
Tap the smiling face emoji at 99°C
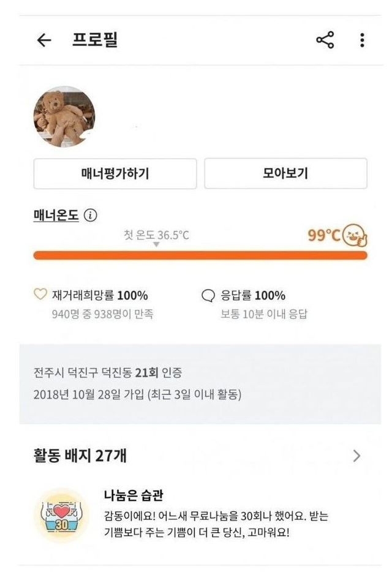click(355, 236)
